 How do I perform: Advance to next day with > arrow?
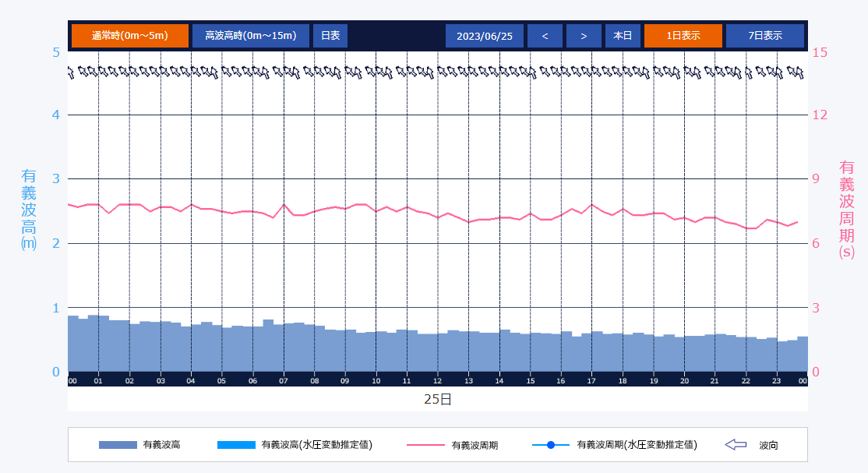tap(583, 36)
